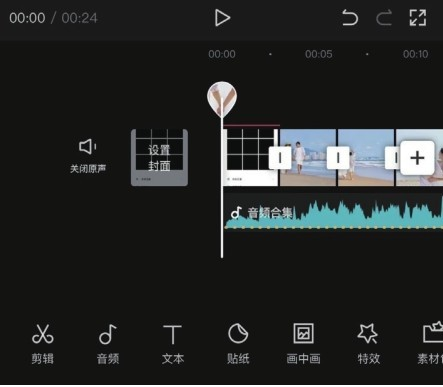Open the 剪辑 scissors tool

pyautogui.click(x=43, y=344)
